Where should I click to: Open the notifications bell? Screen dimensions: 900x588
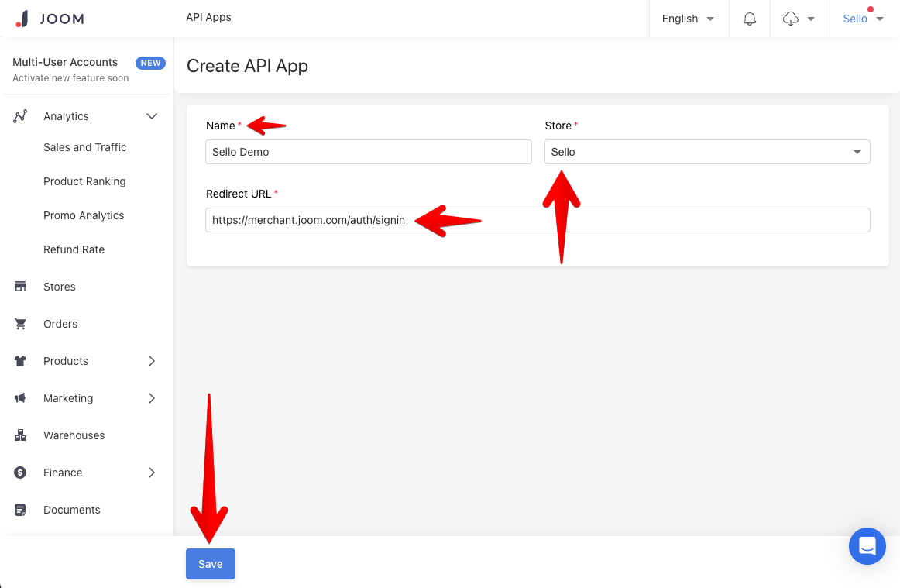pyautogui.click(x=749, y=19)
